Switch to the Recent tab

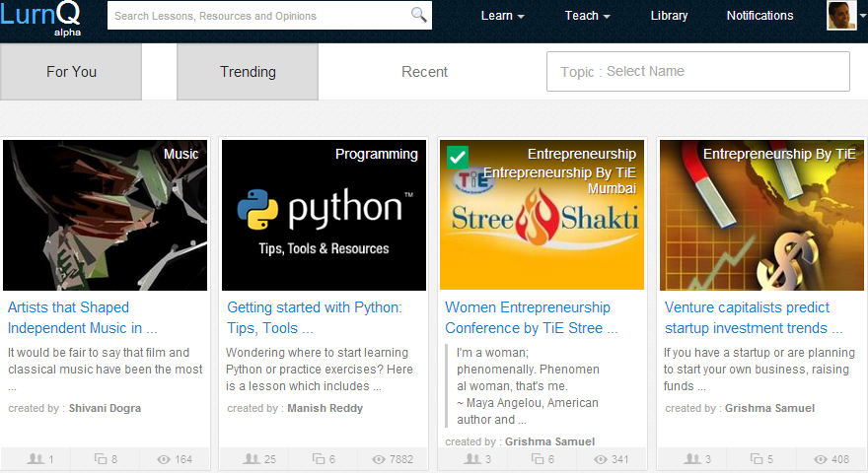[424, 72]
